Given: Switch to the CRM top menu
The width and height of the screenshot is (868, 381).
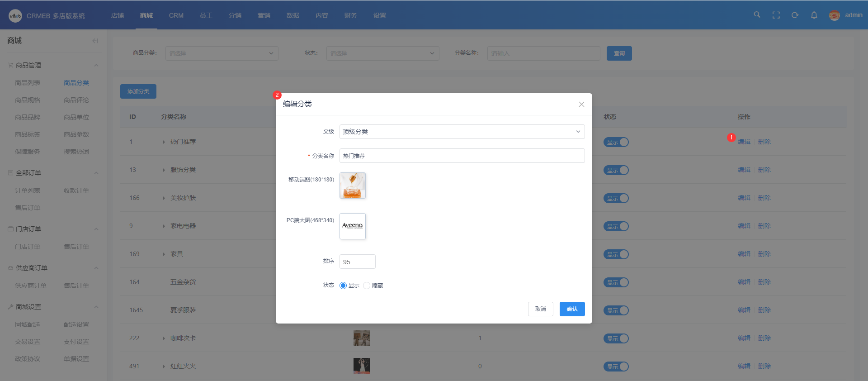Looking at the screenshot, I should [176, 15].
